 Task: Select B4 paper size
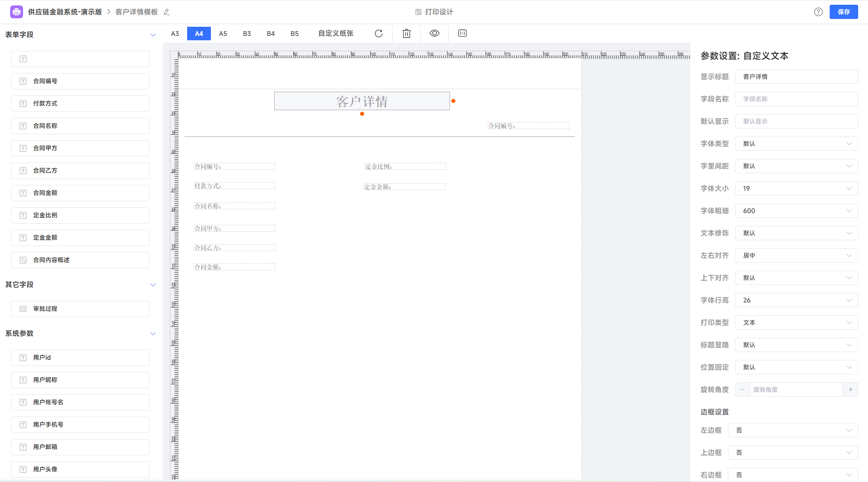(x=271, y=34)
